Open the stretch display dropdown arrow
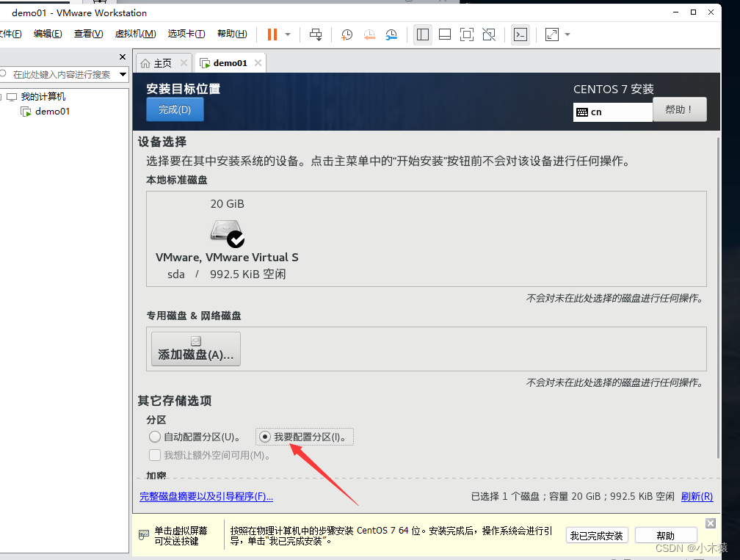The height and width of the screenshot is (560, 740). [567, 34]
